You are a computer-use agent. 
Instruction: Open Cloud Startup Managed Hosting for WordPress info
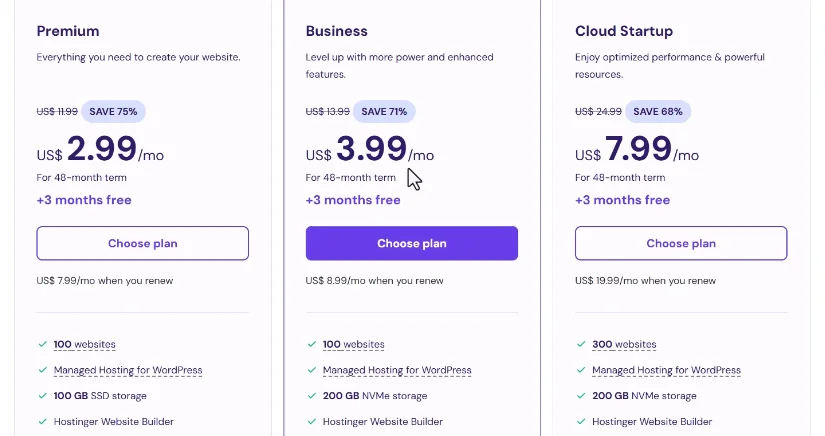666,370
